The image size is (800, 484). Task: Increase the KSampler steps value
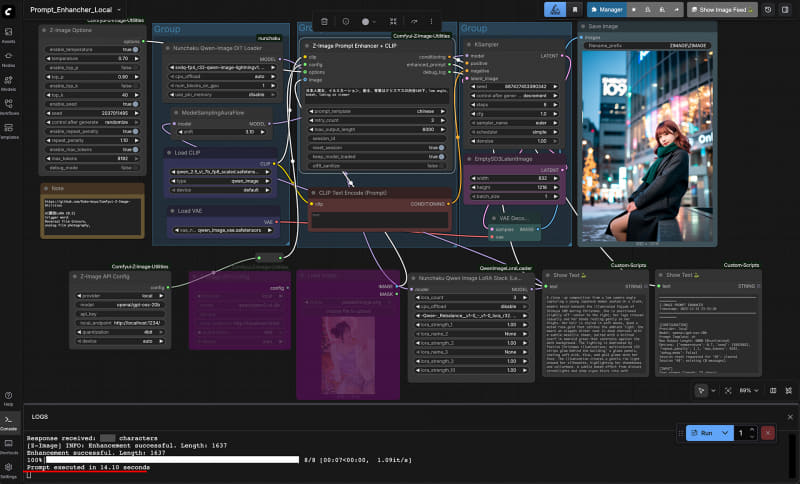[x=555, y=105]
